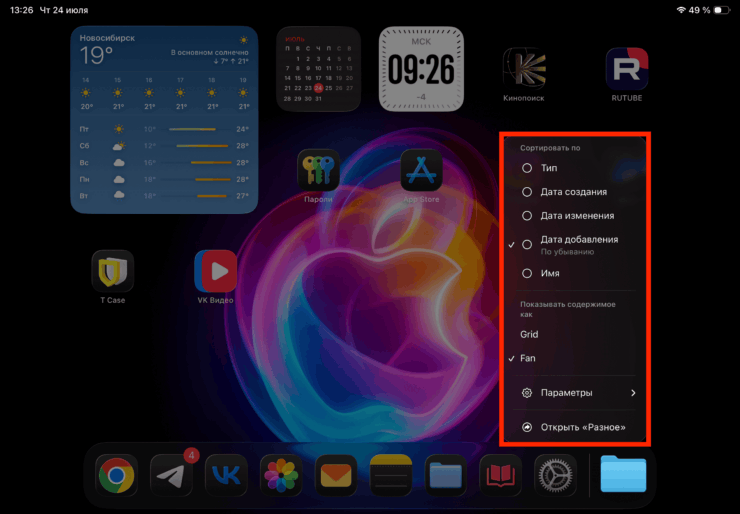Open the Photos app in dock
Viewport: 740px width, 514px height.
(x=281, y=475)
